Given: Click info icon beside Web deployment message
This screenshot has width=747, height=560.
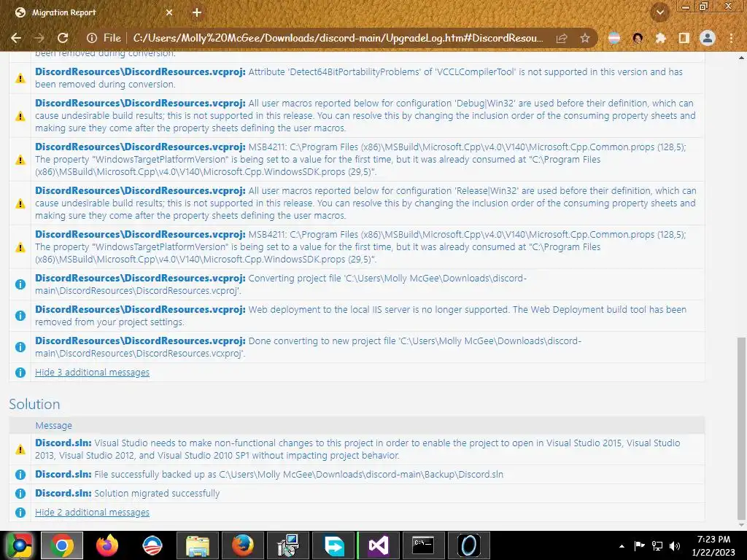Looking at the screenshot, I should [20, 316].
